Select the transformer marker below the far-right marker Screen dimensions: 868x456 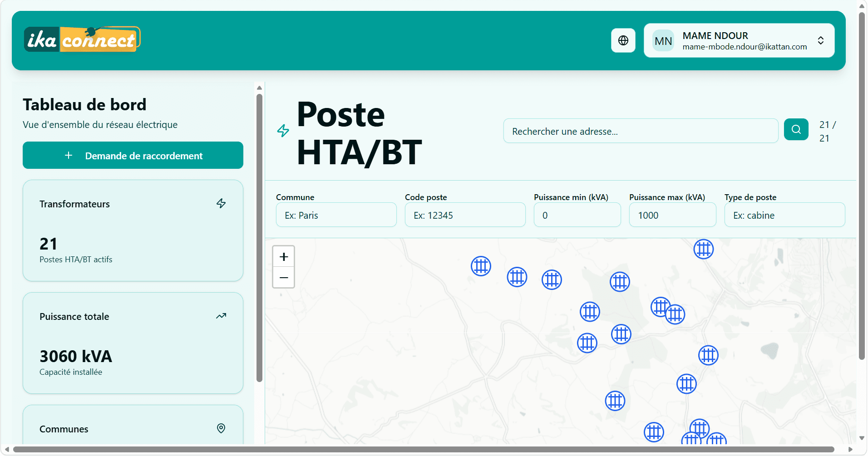pos(687,384)
